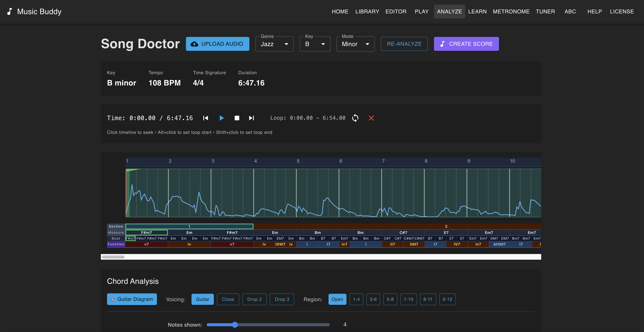Click cloud upload icon in Upload Audio

[194, 44]
